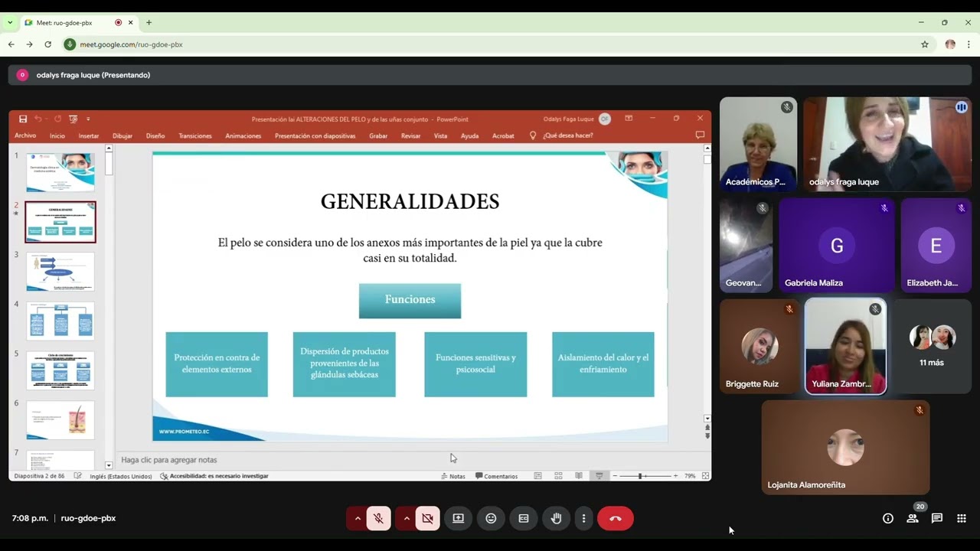Switch to Reading view icon
The image size is (980, 551).
[x=579, y=476]
